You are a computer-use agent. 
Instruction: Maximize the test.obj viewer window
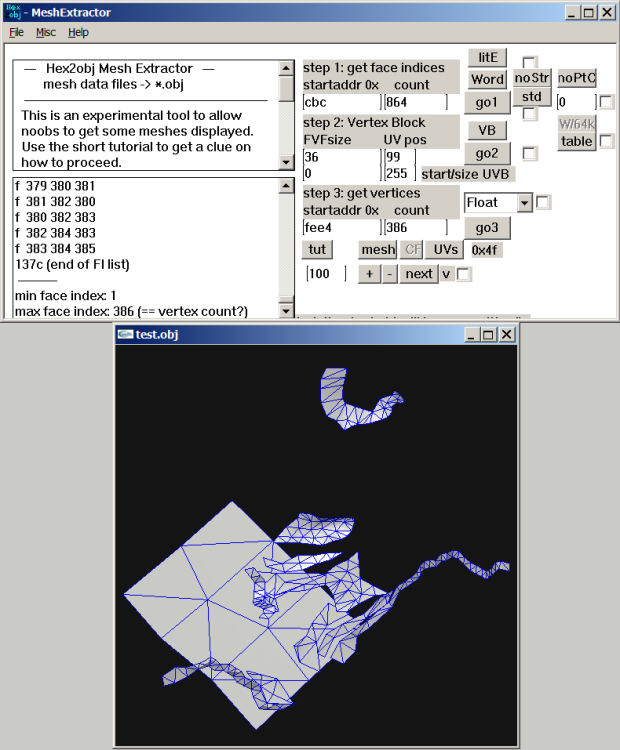coord(488,334)
